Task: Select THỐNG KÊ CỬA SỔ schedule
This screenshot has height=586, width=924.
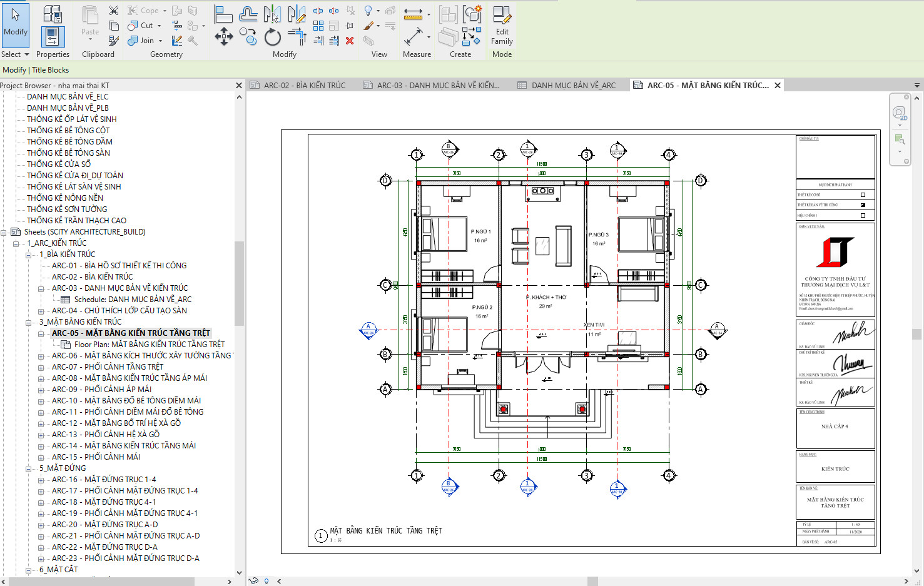Action: point(59,164)
